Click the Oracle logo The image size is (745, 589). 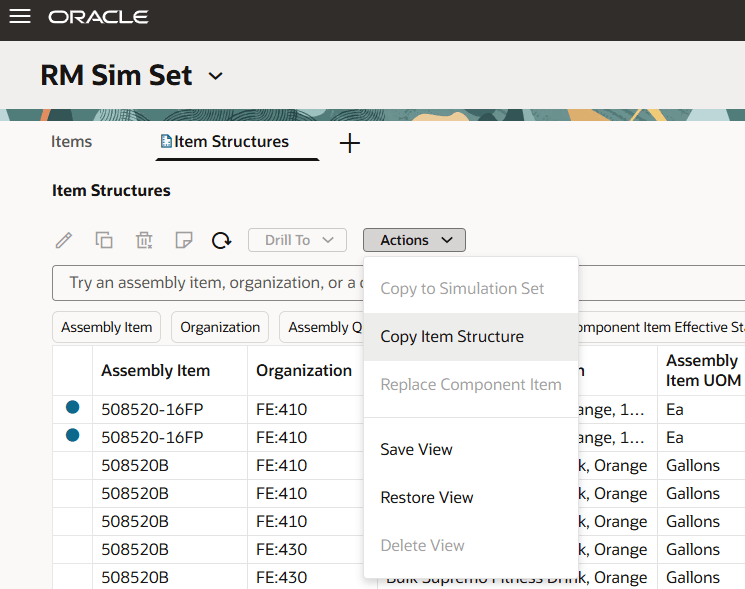(98, 17)
